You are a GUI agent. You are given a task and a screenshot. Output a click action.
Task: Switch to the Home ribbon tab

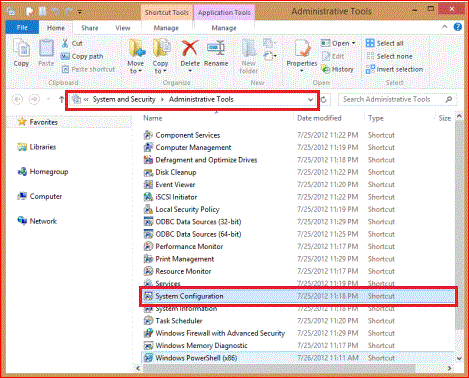pos(56,28)
